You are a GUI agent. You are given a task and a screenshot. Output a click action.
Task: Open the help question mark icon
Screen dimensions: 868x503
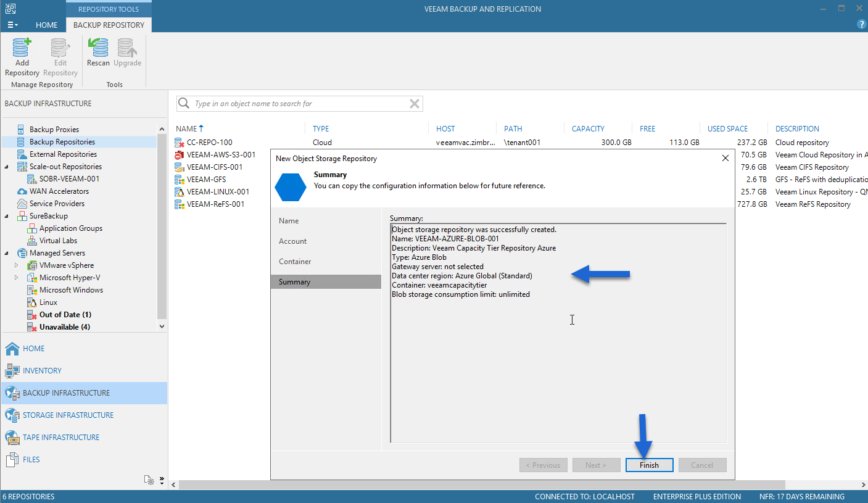tap(862, 25)
